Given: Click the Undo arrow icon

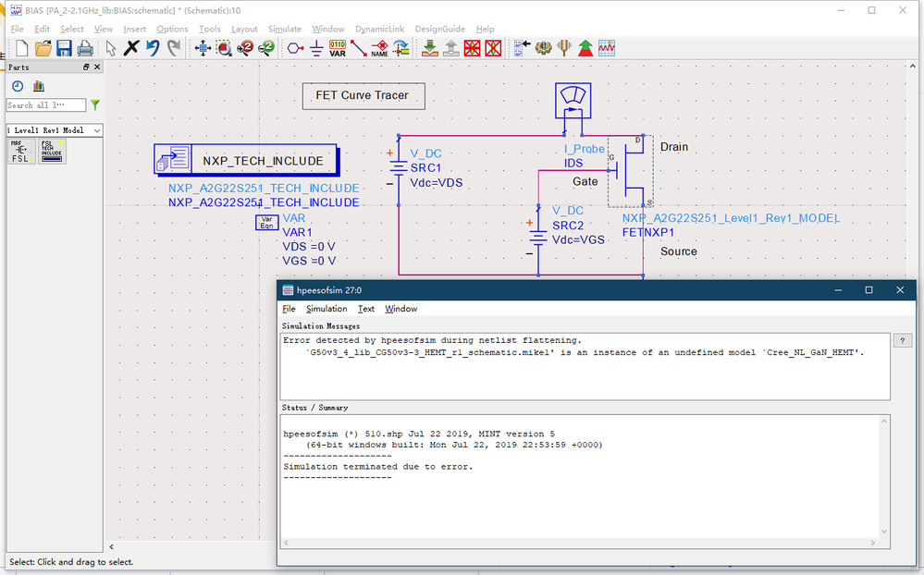Looking at the screenshot, I should click(153, 48).
